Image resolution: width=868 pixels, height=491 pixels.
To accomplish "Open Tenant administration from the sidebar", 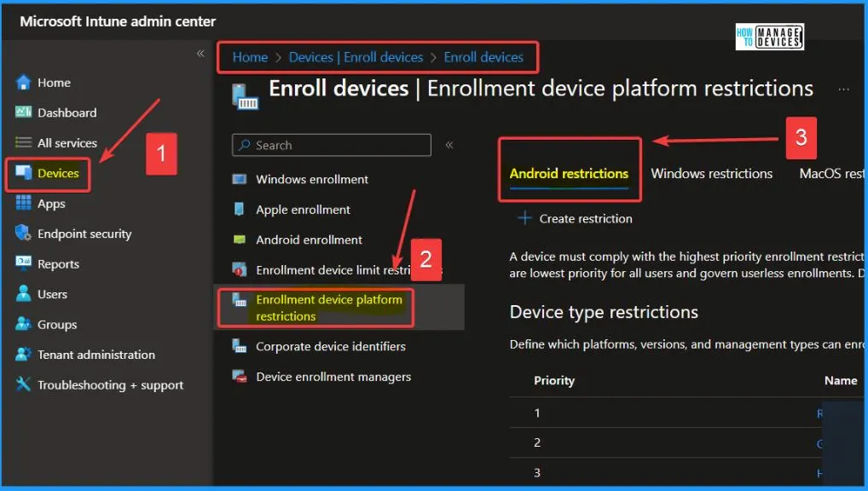I will tap(96, 355).
